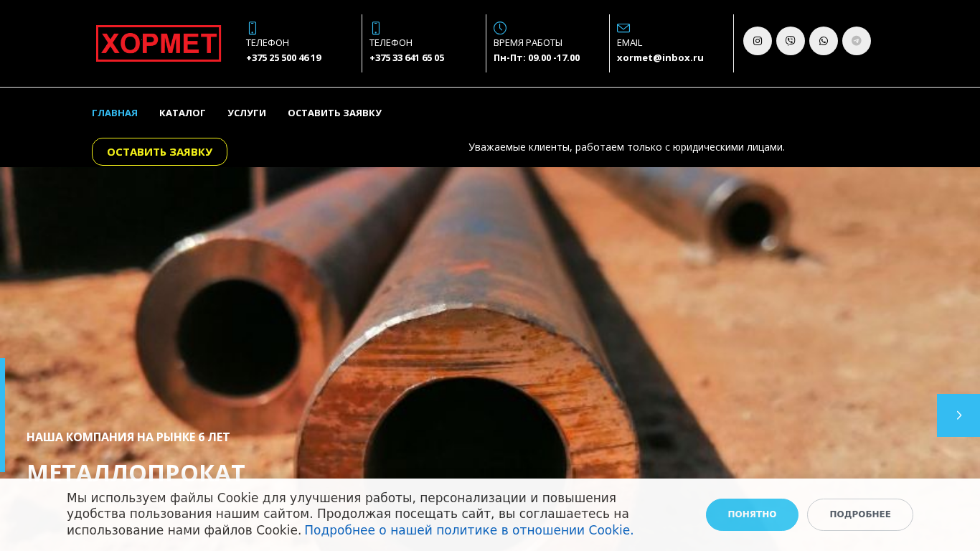The height and width of the screenshot is (551, 980).
Task: Open the Telegram social icon
Action: tap(857, 41)
